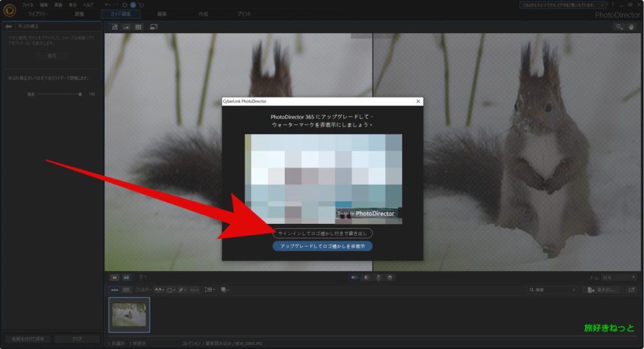Select the magnifier zoom tool

[619, 26]
